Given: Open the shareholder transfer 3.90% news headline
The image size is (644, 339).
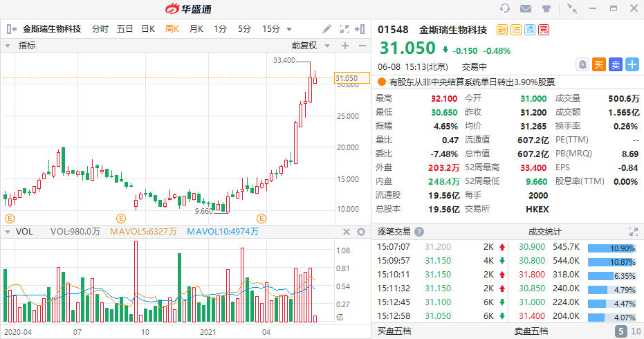Looking at the screenshot, I should coord(472,82).
